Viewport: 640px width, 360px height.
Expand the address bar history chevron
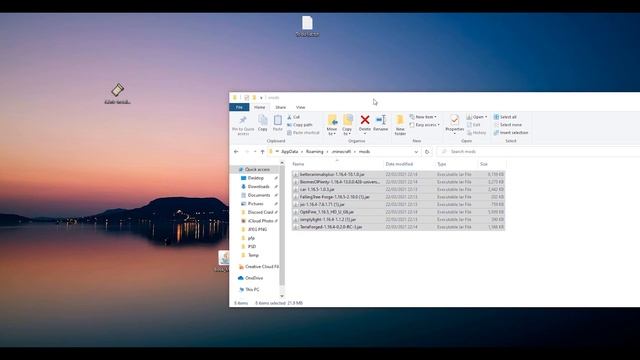tap(416, 152)
